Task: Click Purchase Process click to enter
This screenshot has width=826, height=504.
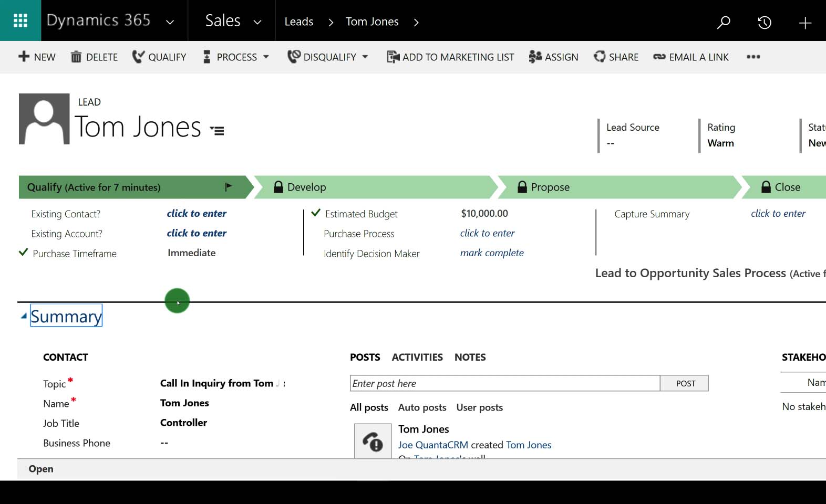Action: click(x=487, y=233)
